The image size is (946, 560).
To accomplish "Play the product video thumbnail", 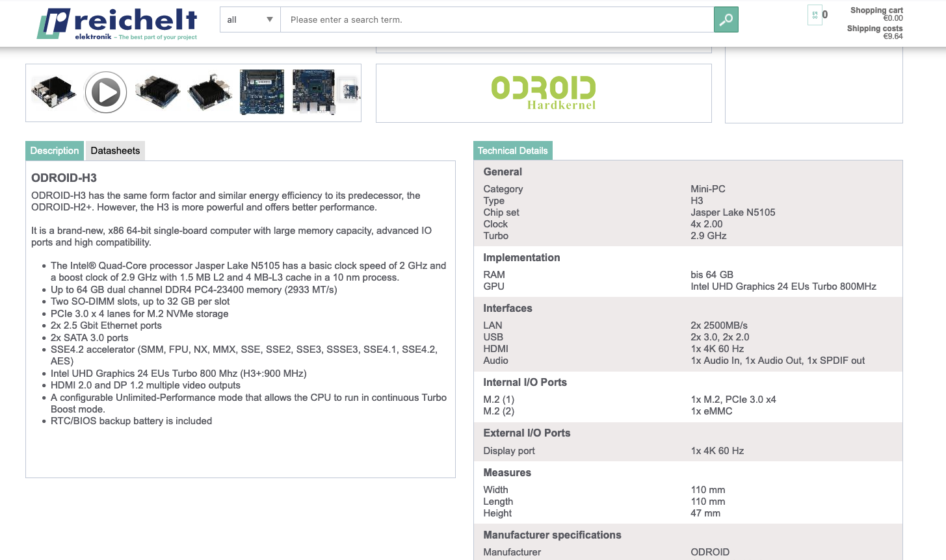I will click(x=105, y=92).
